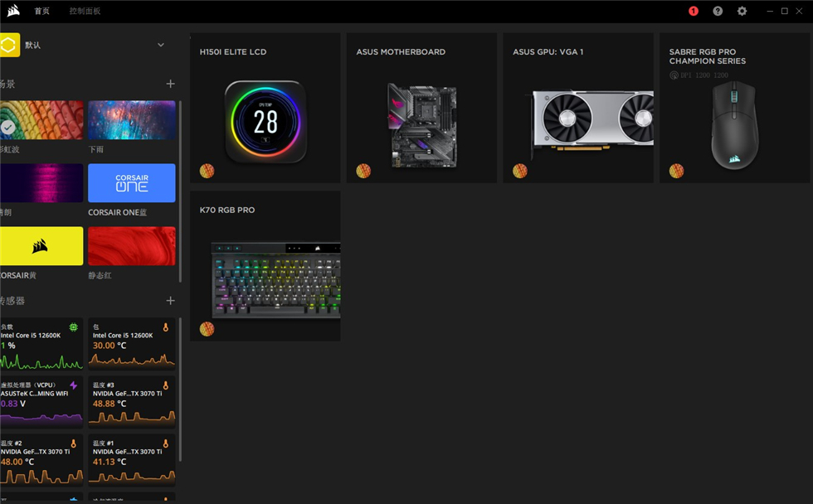Image resolution: width=813 pixels, height=504 pixels.
Task: Select the 下雨 rain scene thumbnail
Action: [131, 120]
